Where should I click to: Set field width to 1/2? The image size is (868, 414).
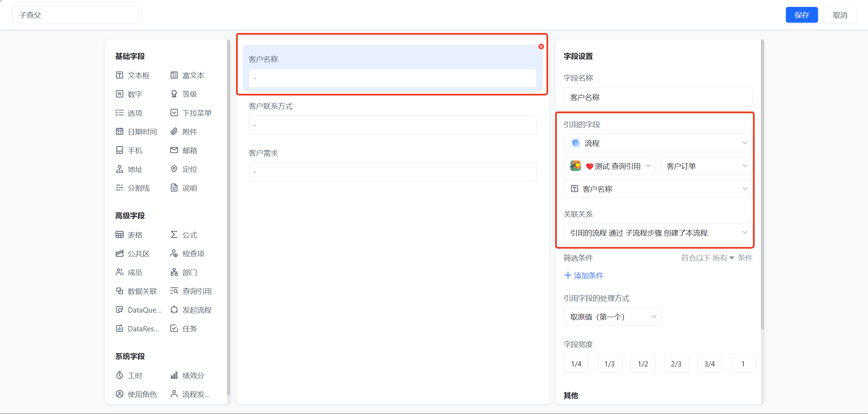[643, 364]
